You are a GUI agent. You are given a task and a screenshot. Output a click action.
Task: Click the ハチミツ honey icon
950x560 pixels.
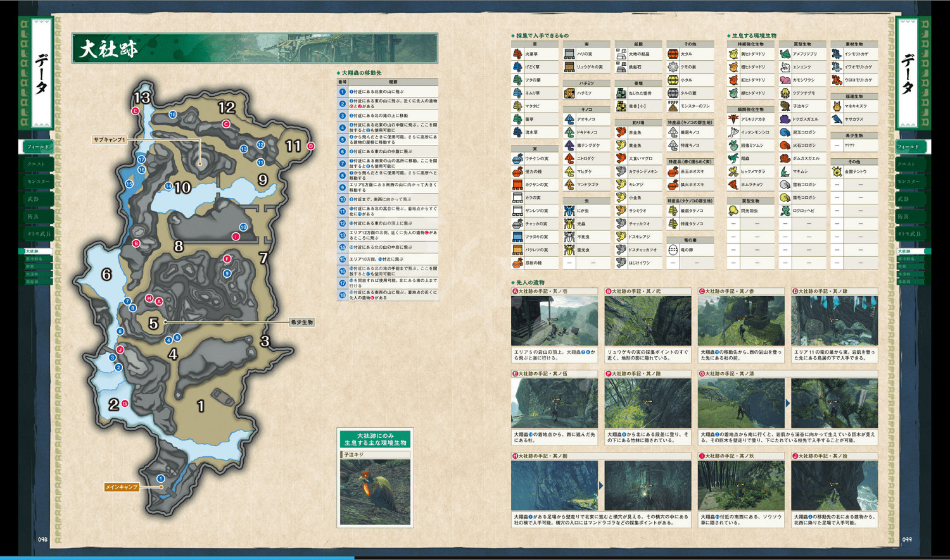[569, 93]
